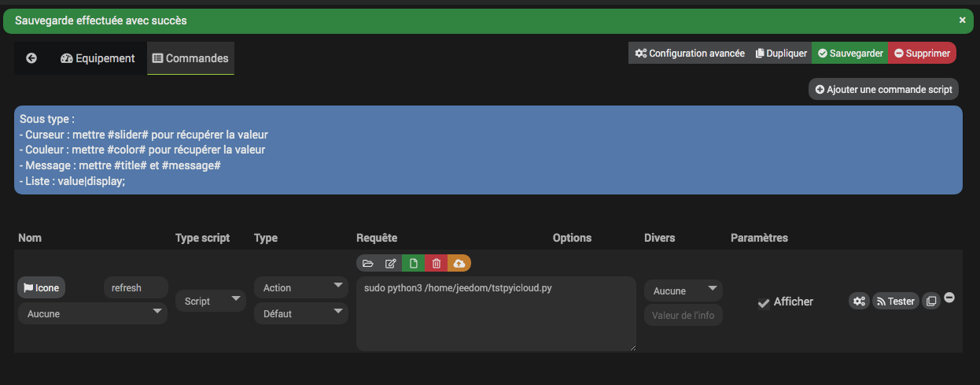This screenshot has height=385, width=980.
Task: Click Ajouter une commande script
Action: coord(883,90)
